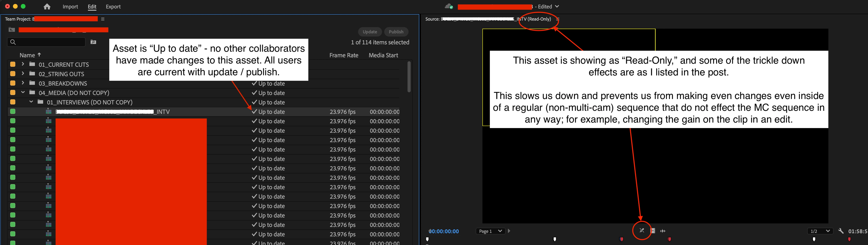Screen dimensions: 868x245
Task: Select the Drag Audio Only waveform icon
Action: coord(663,231)
